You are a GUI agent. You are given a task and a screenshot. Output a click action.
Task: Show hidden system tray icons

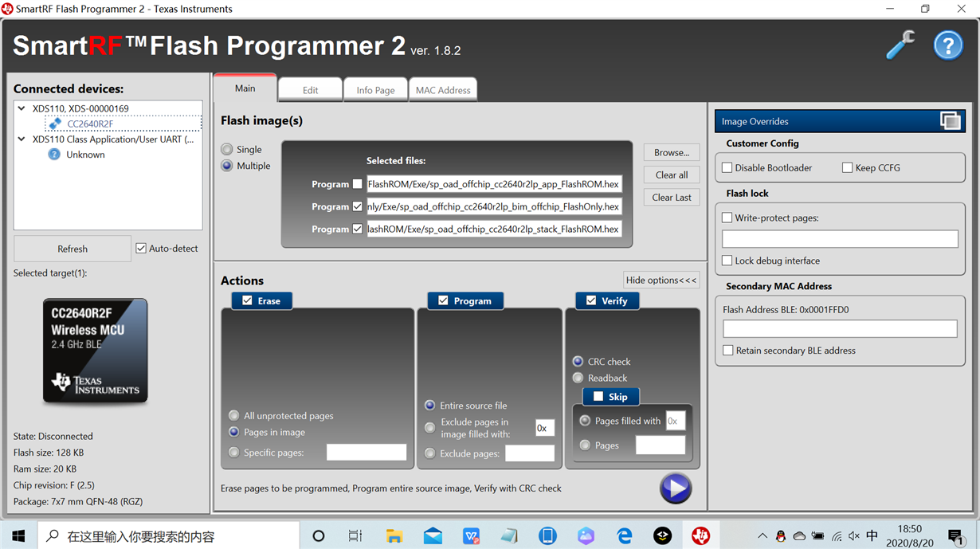pyautogui.click(x=762, y=536)
